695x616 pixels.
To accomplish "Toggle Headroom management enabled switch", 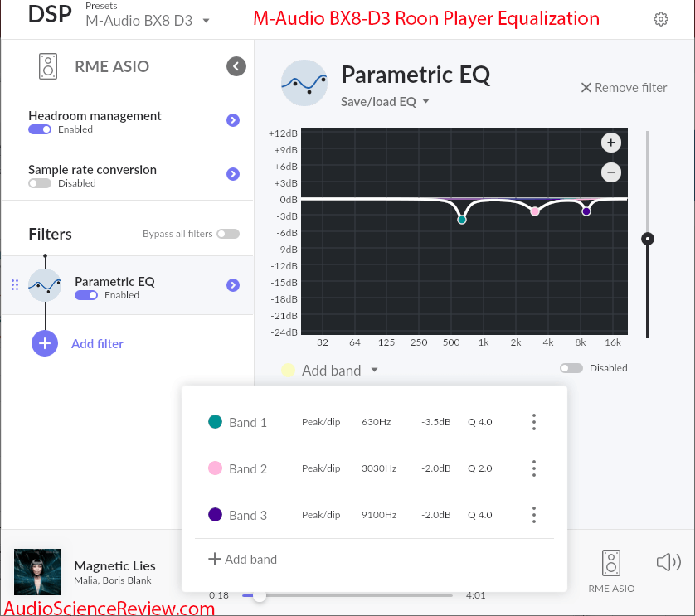I will pos(40,129).
